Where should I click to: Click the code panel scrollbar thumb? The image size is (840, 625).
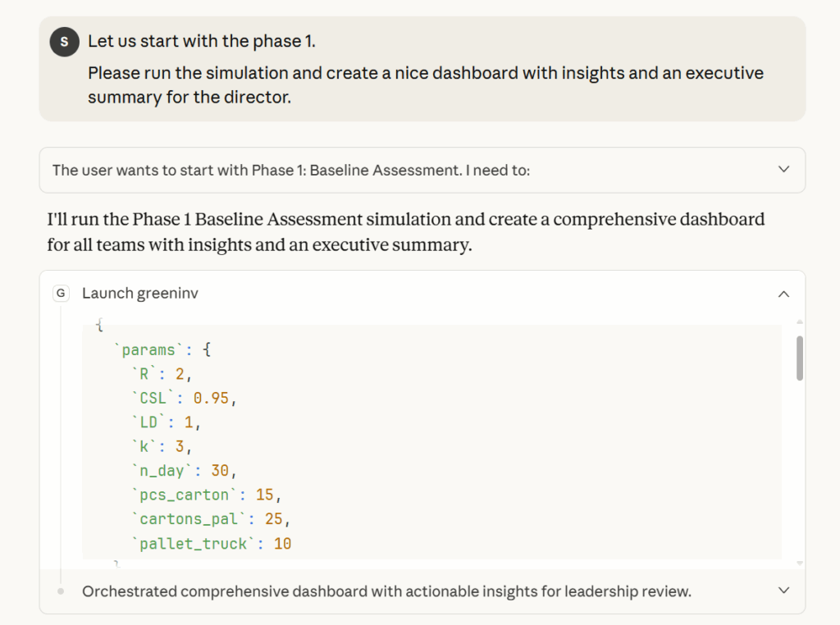800,358
